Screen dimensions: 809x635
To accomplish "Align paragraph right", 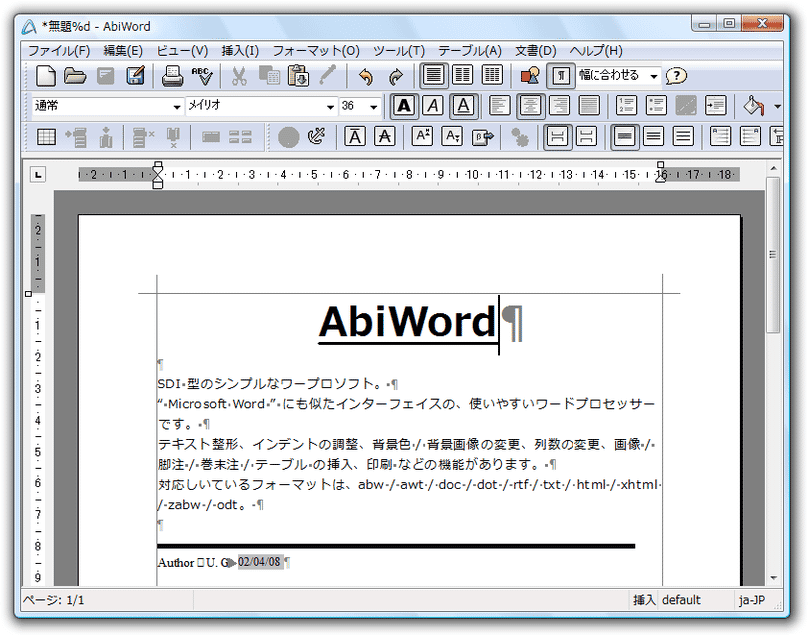I will [559, 106].
